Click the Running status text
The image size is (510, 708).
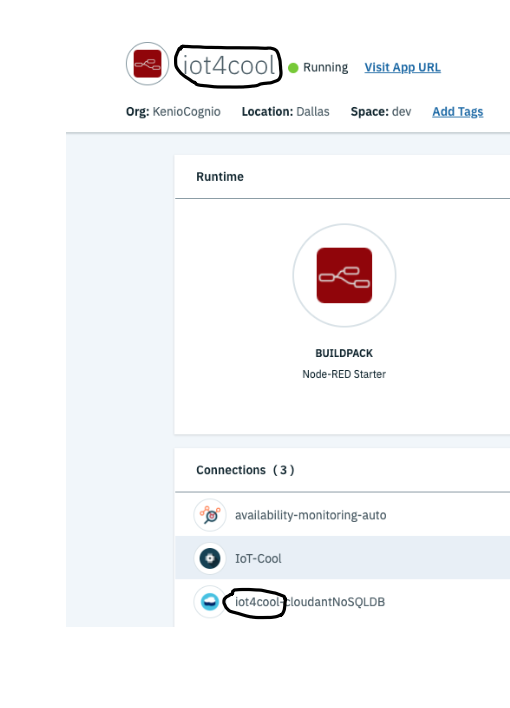click(325, 67)
